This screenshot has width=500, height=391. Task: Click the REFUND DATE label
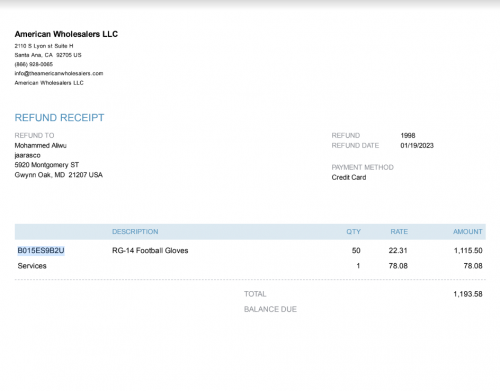355,145
